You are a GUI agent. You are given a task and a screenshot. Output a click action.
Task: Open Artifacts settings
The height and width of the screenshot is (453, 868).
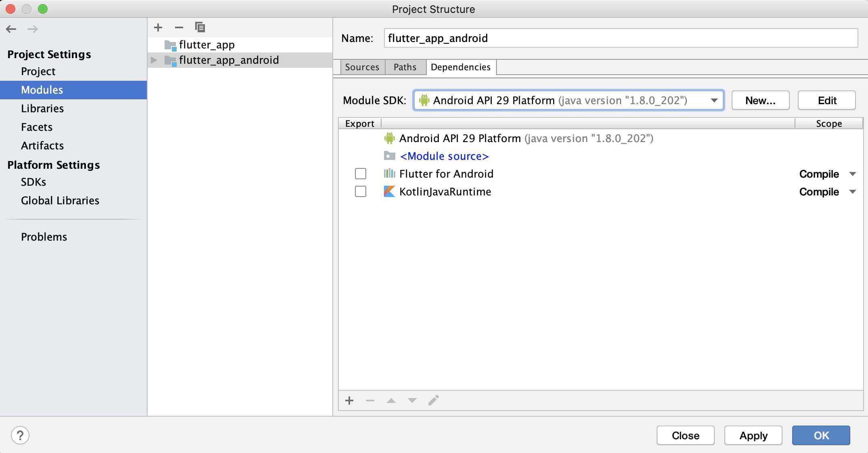pyautogui.click(x=42, y=146)
